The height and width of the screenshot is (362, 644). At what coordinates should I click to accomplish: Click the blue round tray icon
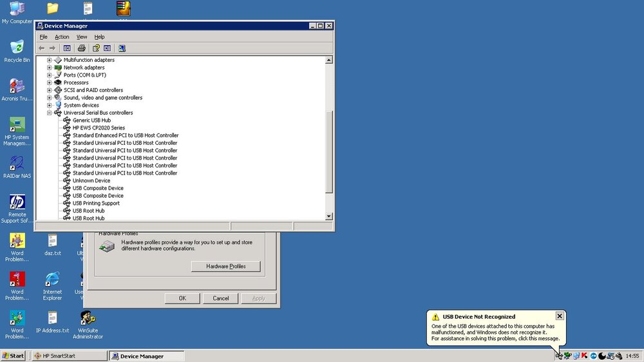pyautogui.click(x=593, y=356)
